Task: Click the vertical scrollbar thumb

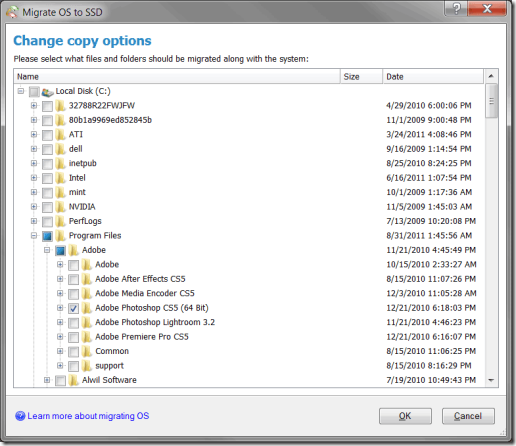Action: (491, 101)
